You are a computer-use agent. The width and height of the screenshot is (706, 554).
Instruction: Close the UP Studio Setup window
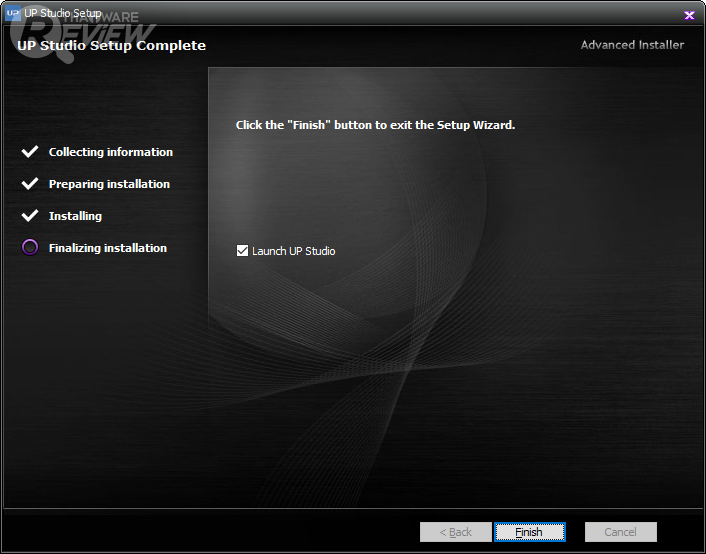coord(689,15)
